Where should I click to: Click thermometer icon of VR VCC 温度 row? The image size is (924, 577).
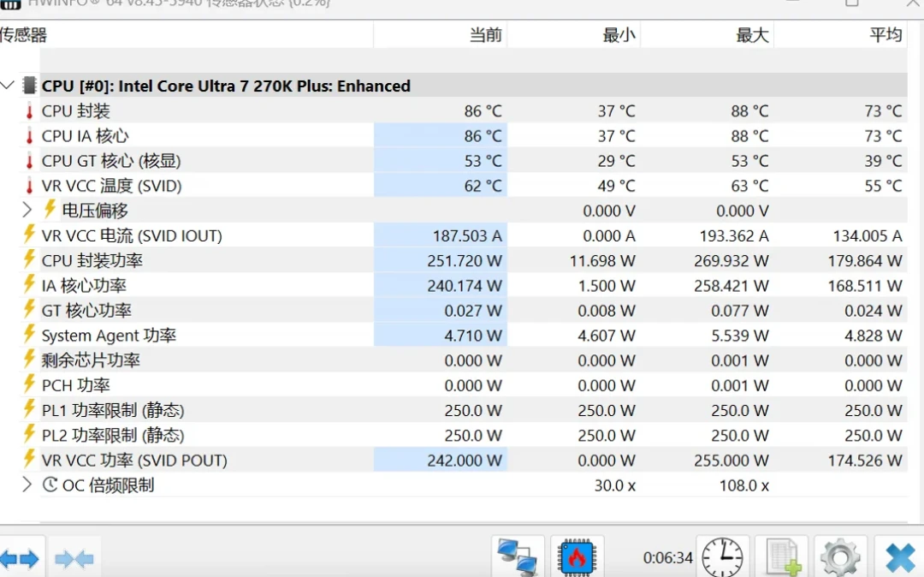click(x=29, y=186)
